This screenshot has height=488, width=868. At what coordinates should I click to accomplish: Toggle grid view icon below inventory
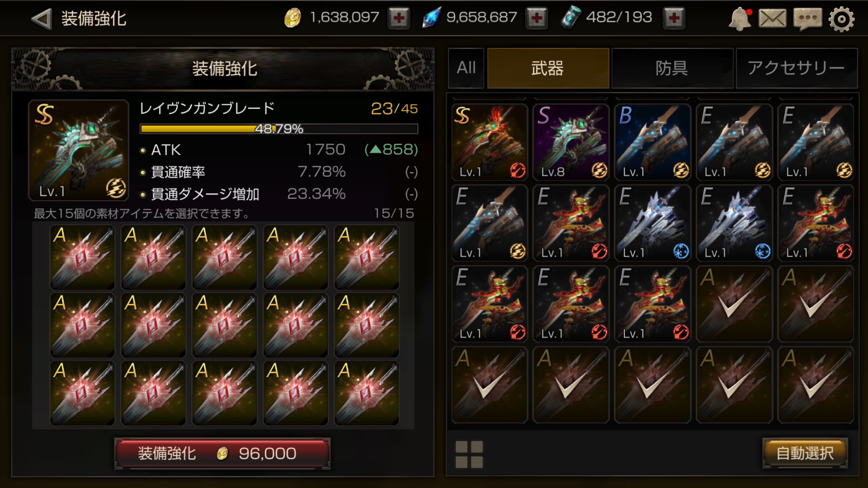[x=469, y=454]
